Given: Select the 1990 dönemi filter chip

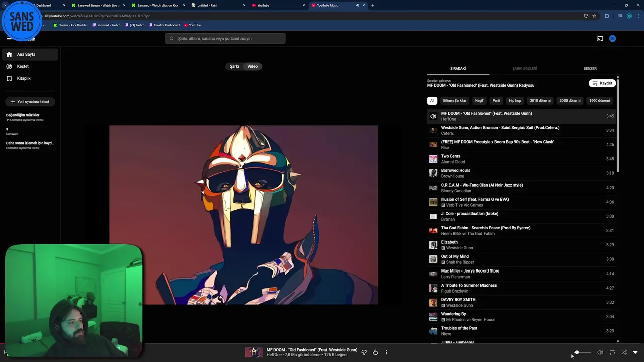Looking at the screenshot, I should pos(600,100).
